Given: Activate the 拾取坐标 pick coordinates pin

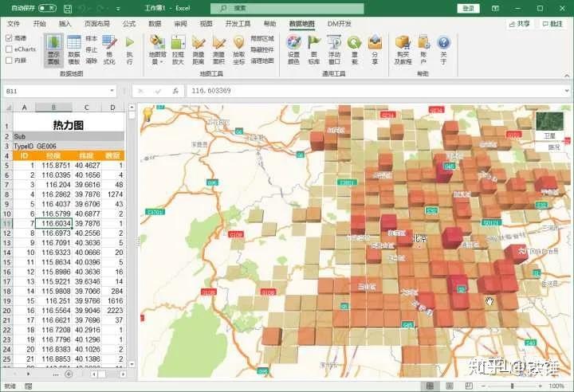Looking at the screenshot, I should pos(238,50).
